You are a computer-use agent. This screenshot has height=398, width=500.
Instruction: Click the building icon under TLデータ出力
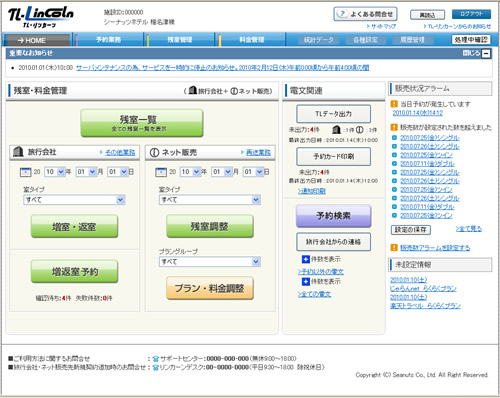point(337,129)
